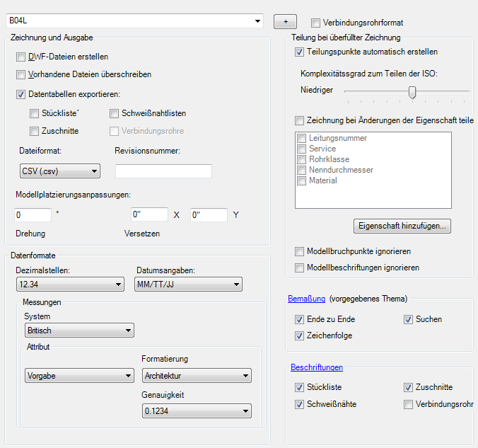Click the plus button beside B04L
Screen dimensions: 478x448
click(x=285, y=21)
